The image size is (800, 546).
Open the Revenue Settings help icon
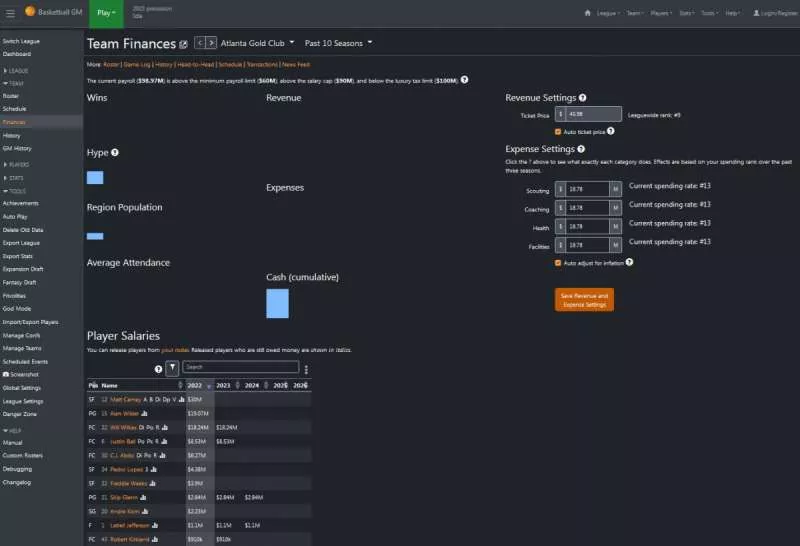coord(583,98)
